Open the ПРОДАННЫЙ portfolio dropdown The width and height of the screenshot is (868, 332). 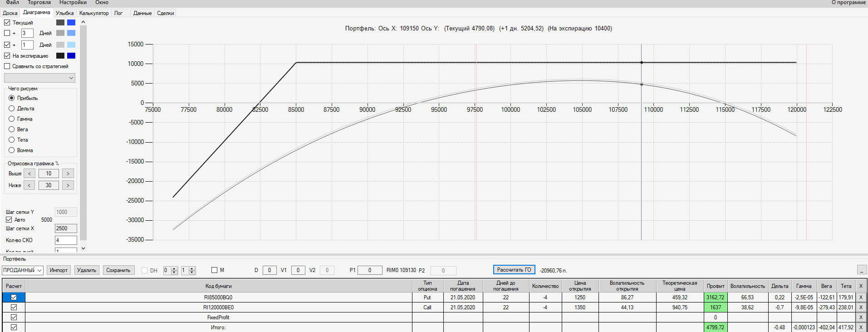(x=23, y=270)
